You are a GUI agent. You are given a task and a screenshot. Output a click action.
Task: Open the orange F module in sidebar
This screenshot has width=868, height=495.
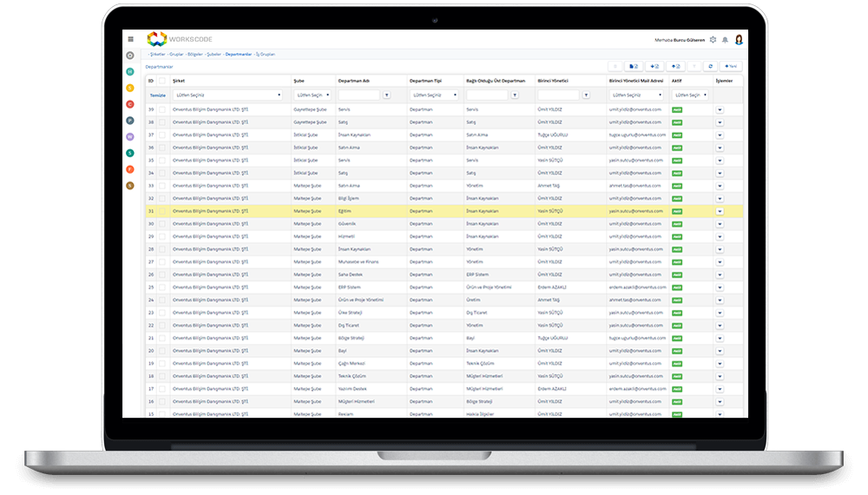tap(130, 169)
